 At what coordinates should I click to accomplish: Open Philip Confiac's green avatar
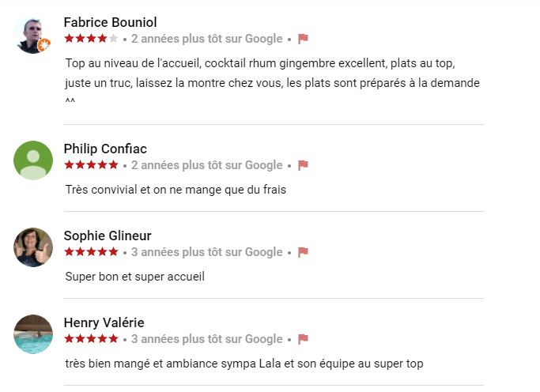click(x=33, y=160)
